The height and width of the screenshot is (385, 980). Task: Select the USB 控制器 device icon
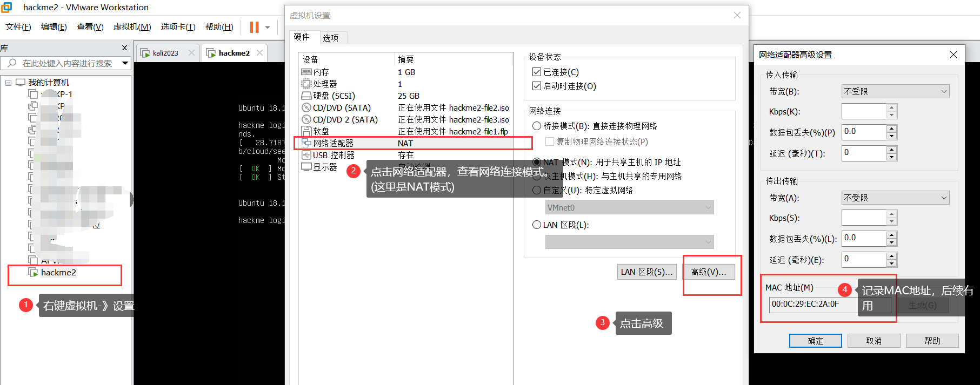(306, 155)
